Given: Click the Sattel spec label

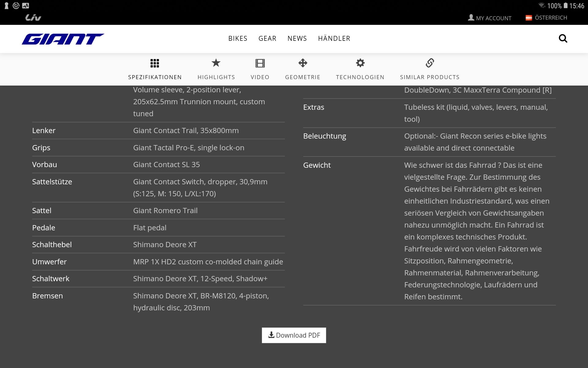Looking at the screenshot, I should click(42, 210).
